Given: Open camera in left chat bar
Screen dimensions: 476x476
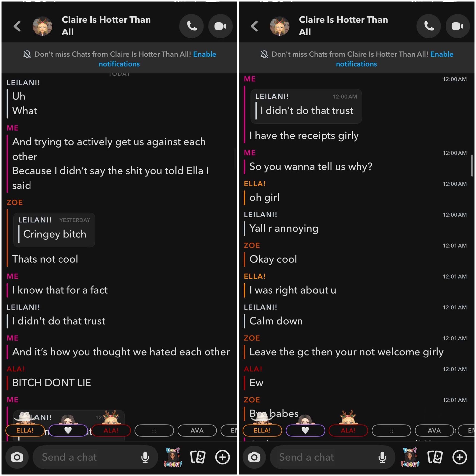Looking at the screenshot, I should point(17,457).
